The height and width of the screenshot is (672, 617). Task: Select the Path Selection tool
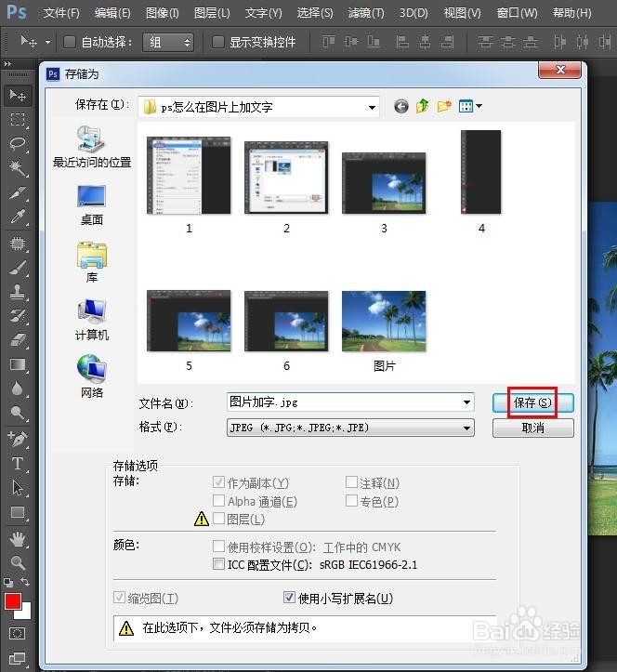(18, 488)
